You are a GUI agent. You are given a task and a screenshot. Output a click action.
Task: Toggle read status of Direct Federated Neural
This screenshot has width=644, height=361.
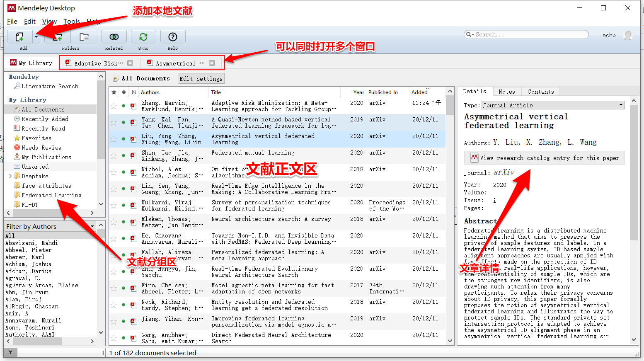123,338
